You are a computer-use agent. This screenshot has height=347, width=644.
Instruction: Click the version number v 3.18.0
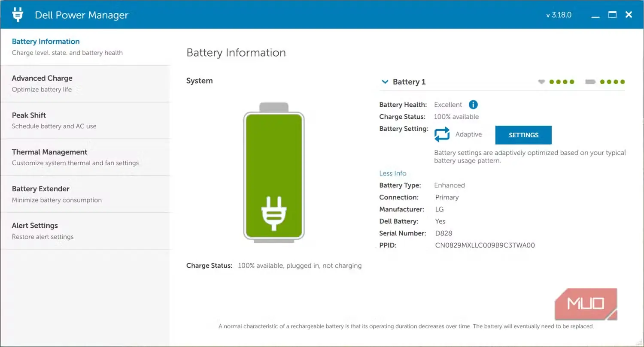[x=559, y=15]
